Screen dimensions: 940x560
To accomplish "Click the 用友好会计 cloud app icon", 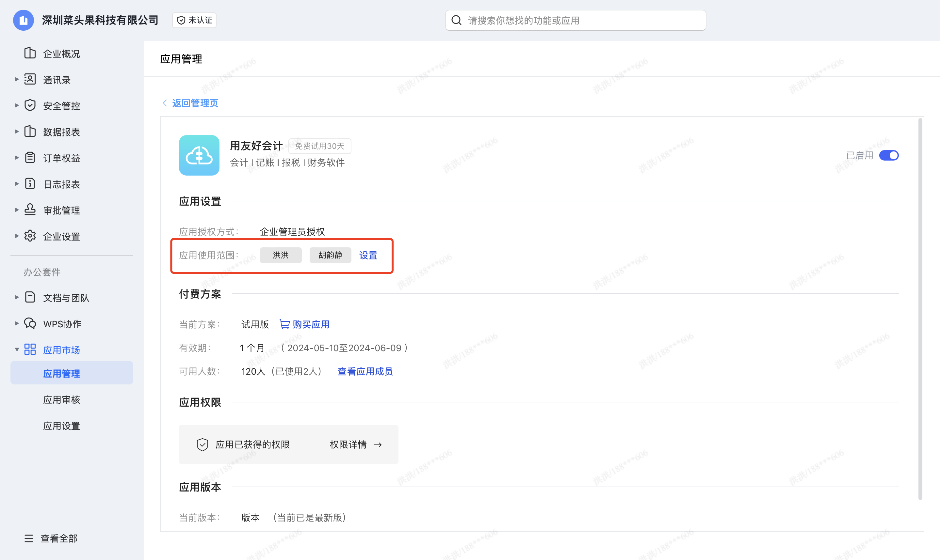I will (199, 155).
